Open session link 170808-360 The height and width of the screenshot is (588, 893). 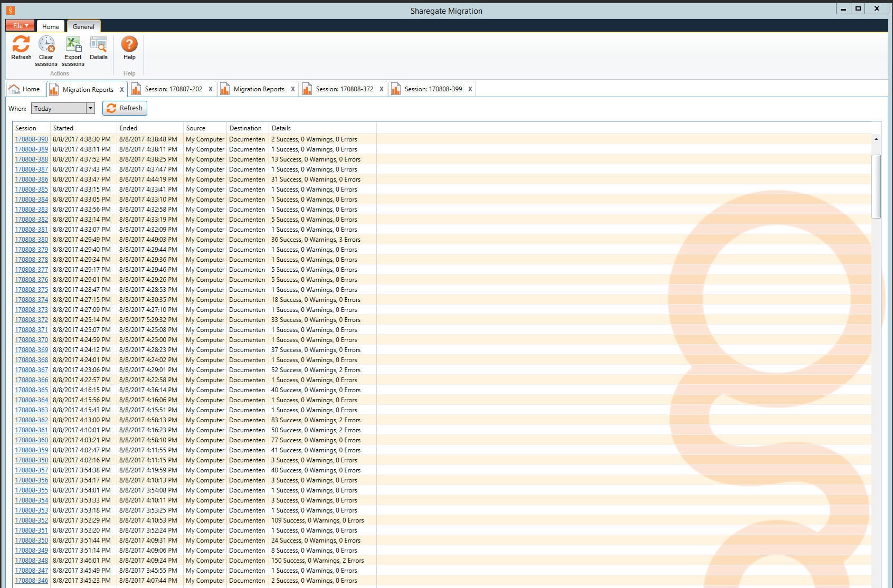pos(31,440)
